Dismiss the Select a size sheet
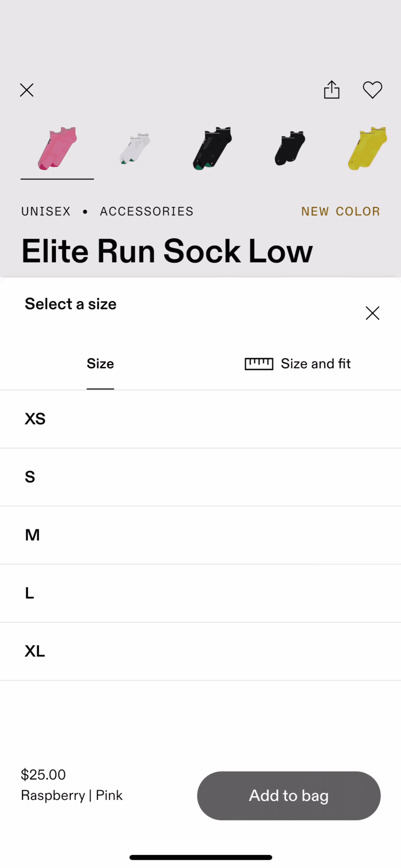Image resolution: width=401 pixels, height=868 pixels. [372, 313]
